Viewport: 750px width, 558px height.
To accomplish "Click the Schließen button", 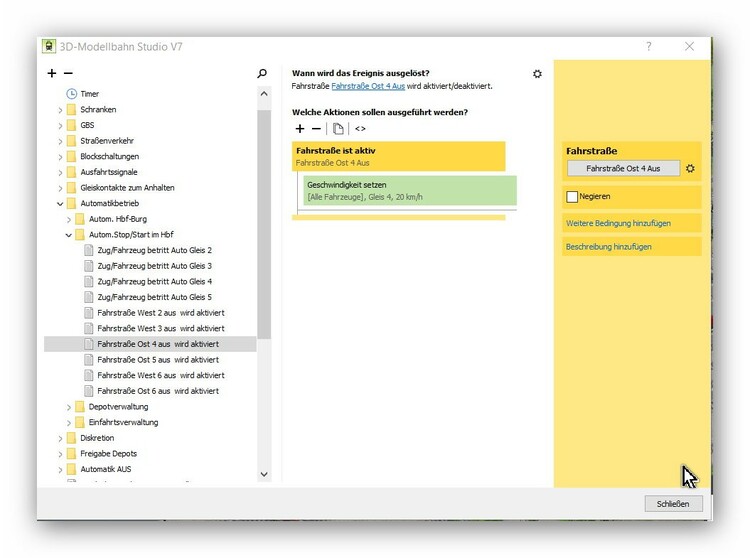I will coord(673,503).
